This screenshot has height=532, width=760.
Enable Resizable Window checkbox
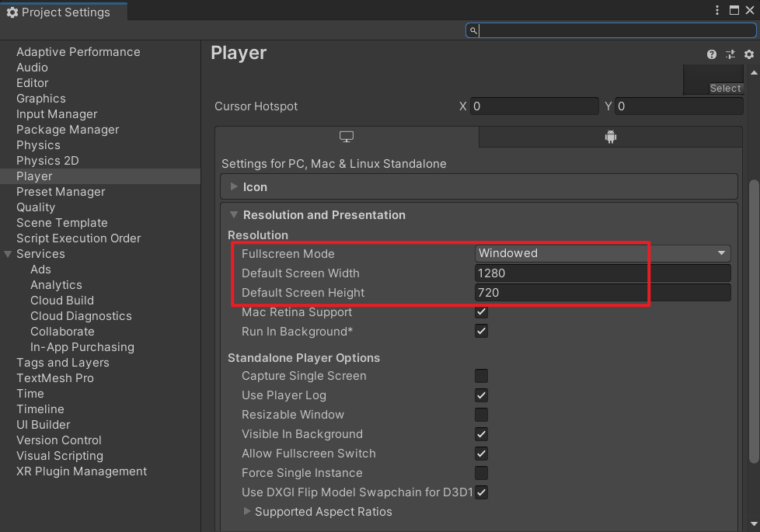pyautogui.click(x=481, y=415)
